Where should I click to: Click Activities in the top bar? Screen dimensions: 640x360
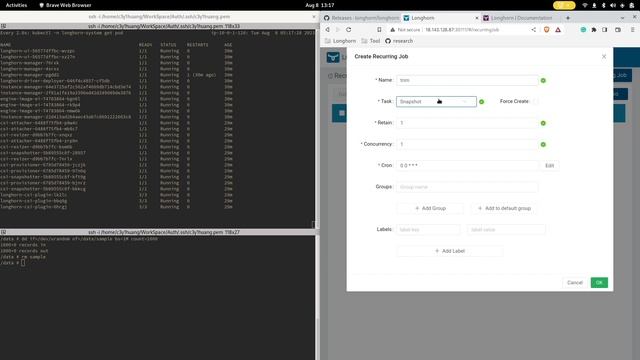point(16,5)
